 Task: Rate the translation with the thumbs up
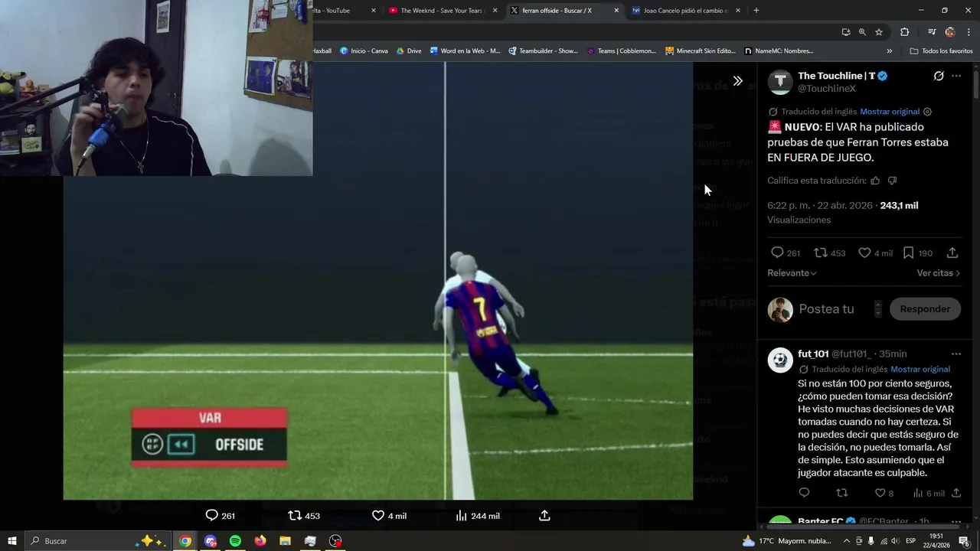(875, 181)
